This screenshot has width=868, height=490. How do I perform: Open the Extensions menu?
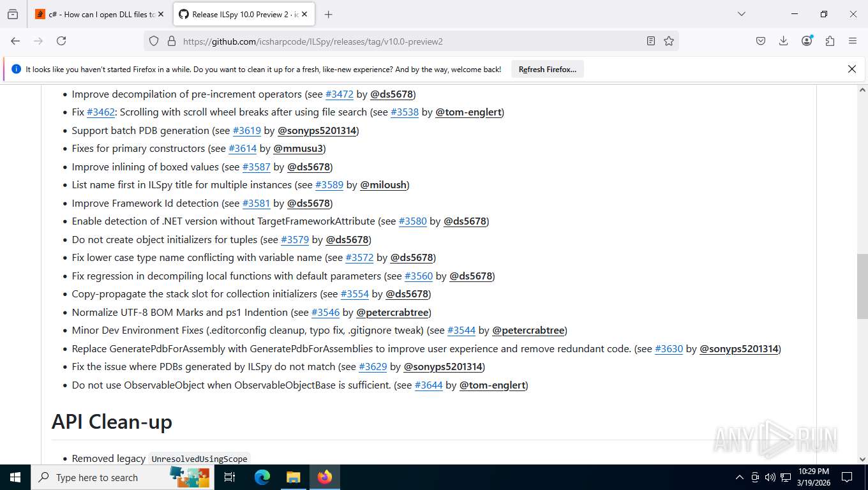click(x=830, y=41)
